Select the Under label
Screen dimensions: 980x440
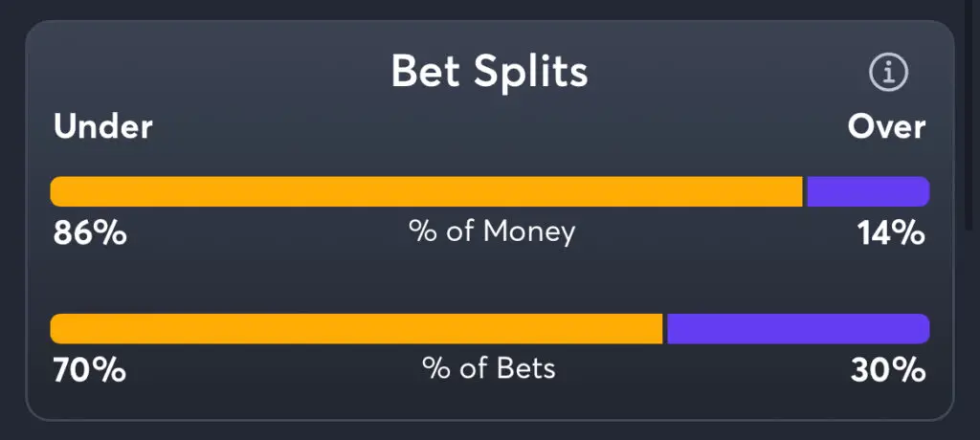pos(103,126)
